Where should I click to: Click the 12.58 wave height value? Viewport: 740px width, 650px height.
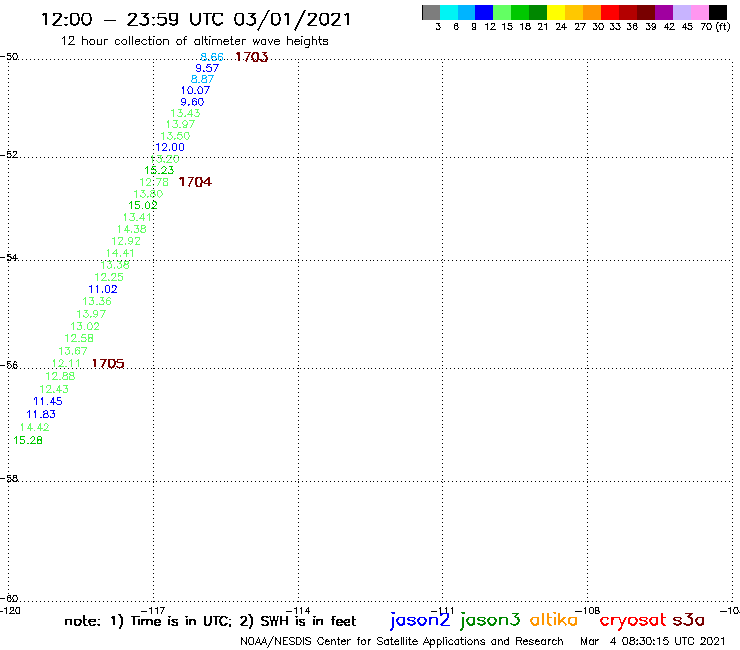pos(79,338)
